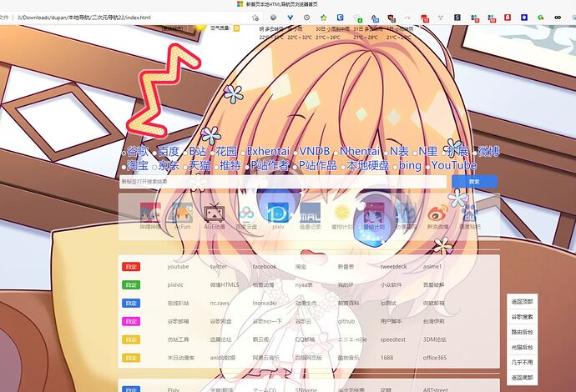576x392 pixels.
Task: Select the P站作品 search option
Action: click(x=317, y=165)
